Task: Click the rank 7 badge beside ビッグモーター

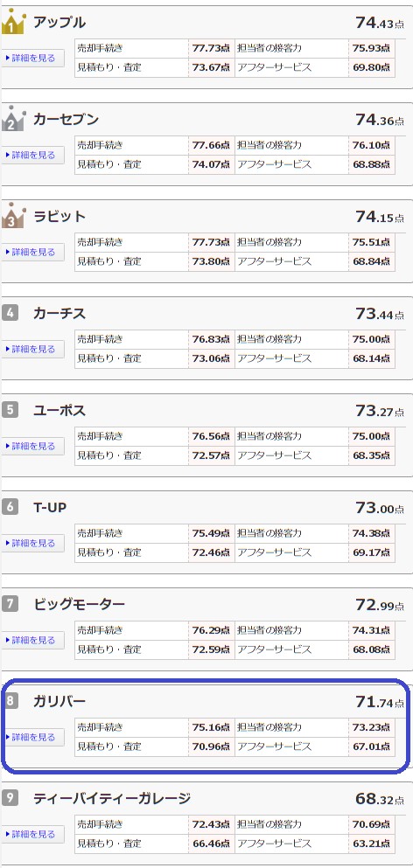Action: (x=10, y=603)
